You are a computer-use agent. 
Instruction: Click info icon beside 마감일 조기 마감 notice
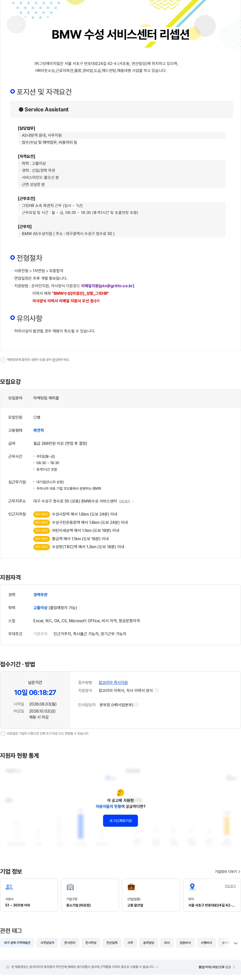click(3, 733)
